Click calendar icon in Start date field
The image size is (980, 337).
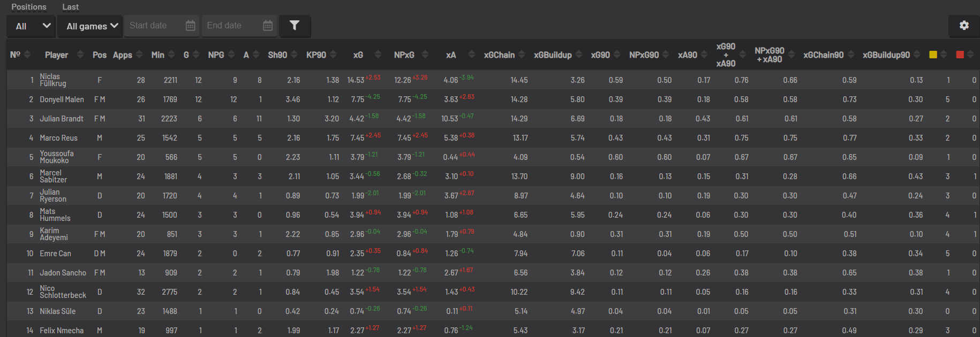tap(190, 26)
